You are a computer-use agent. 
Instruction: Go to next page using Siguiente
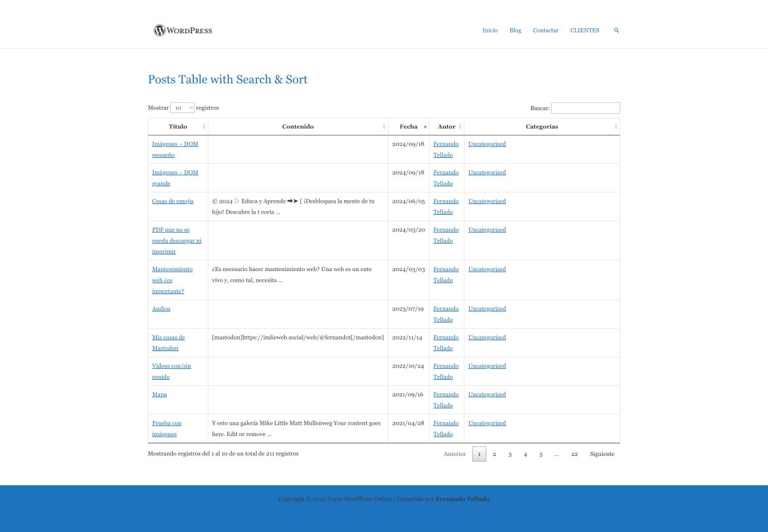click(602, 454)
